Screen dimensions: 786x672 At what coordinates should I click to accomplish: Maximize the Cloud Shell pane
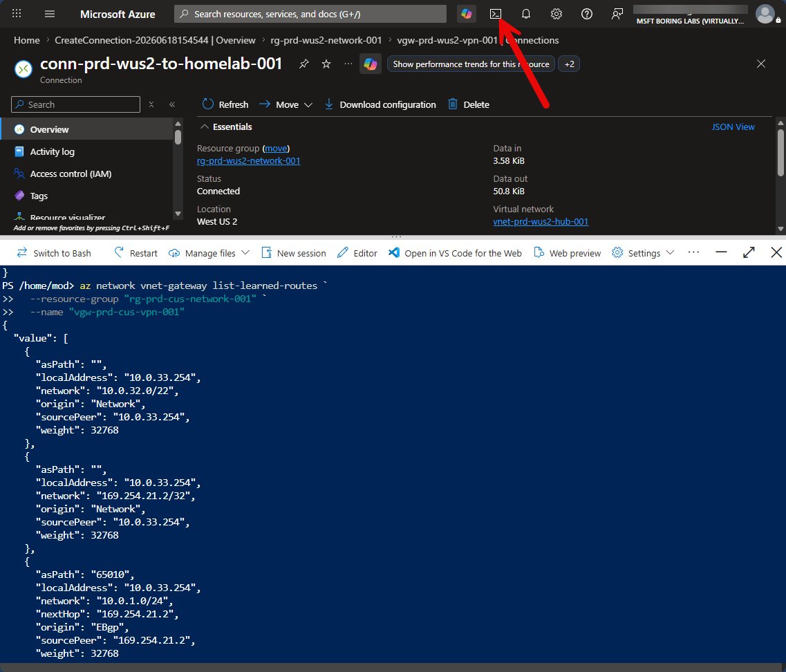(x=749, y=252)
